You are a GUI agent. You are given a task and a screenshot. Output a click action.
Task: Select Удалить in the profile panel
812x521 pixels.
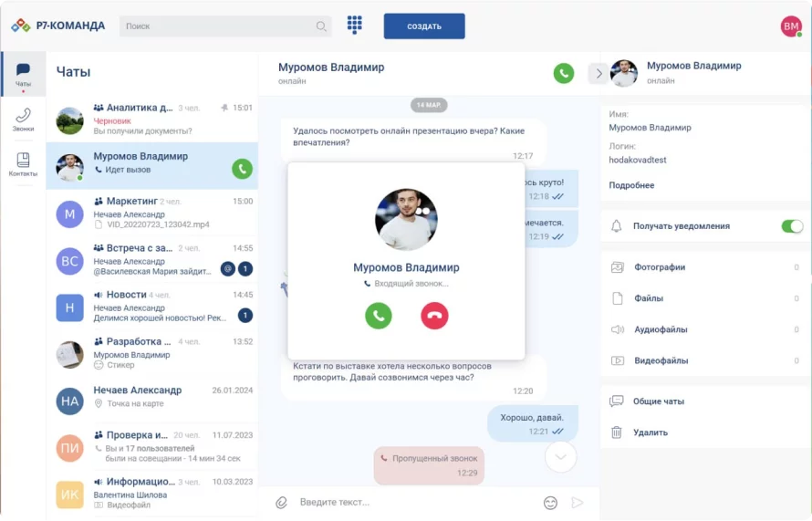coord(651,432)
